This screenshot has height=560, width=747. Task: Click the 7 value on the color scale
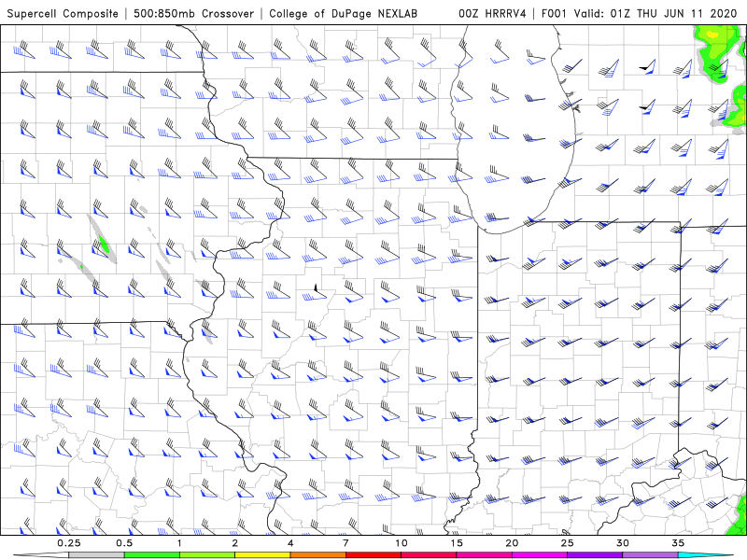pyautogui.click(x=345, y=543)
